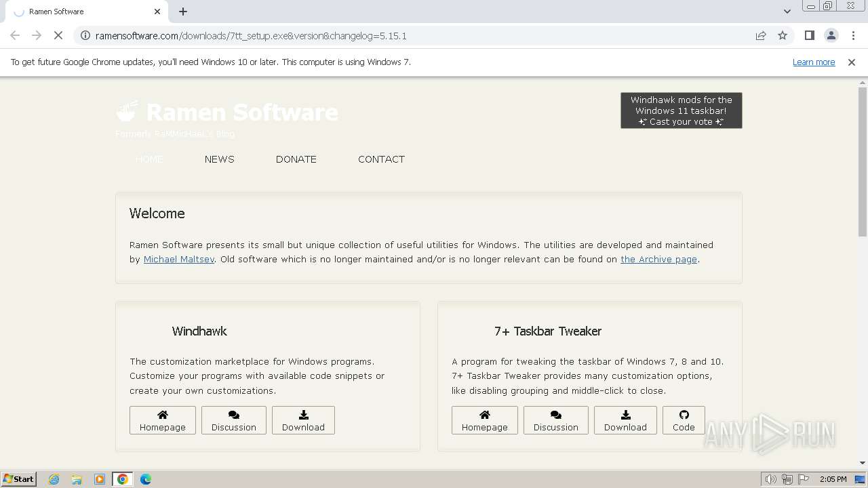Open the CONTACT navigation item
The width and height of the screenshot is (868, 488).
pyautogui.click(x=381, y=159)
